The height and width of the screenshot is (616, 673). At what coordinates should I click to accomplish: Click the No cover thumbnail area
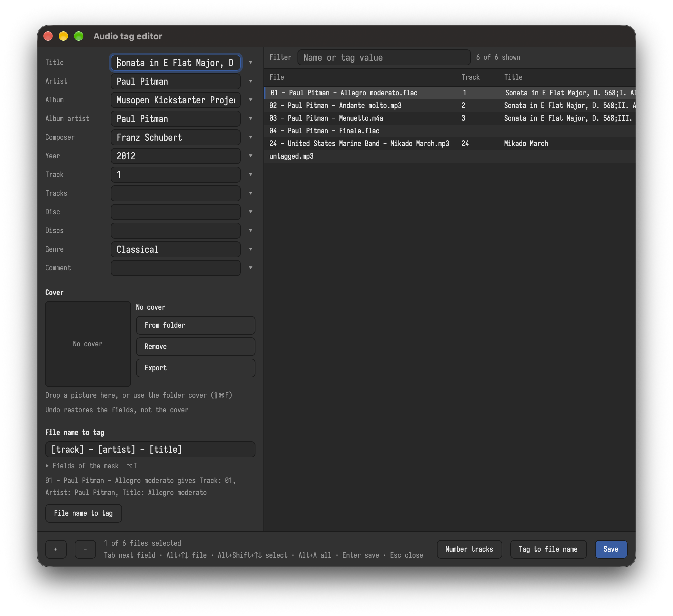point(88,344)
